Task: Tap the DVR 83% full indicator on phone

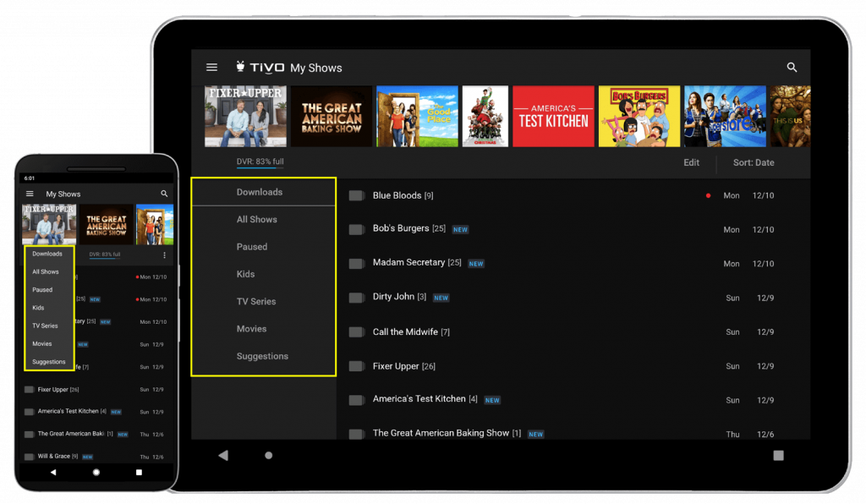Action: (x=105, y=255)
